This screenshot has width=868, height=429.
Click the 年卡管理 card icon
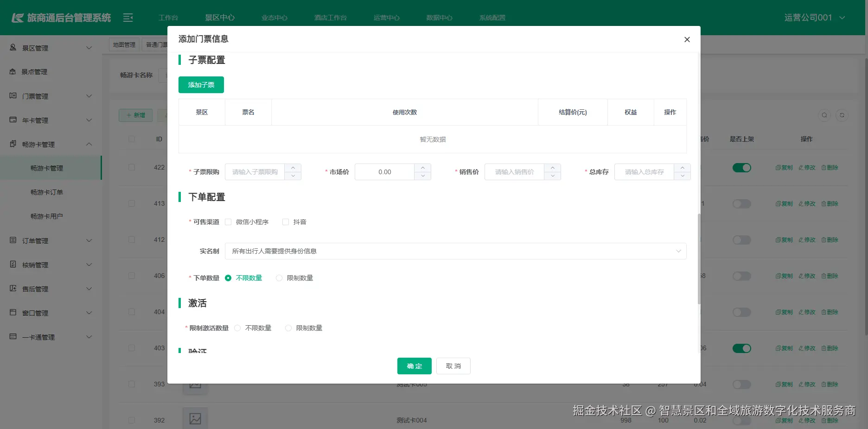click(x=13, y=120)
